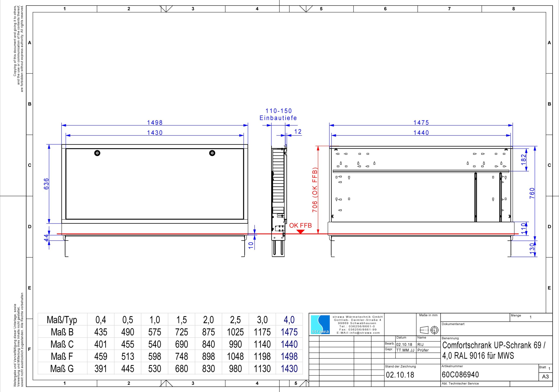
Task: Click the 'A3' sheet format box
Action: click(545, 377)
